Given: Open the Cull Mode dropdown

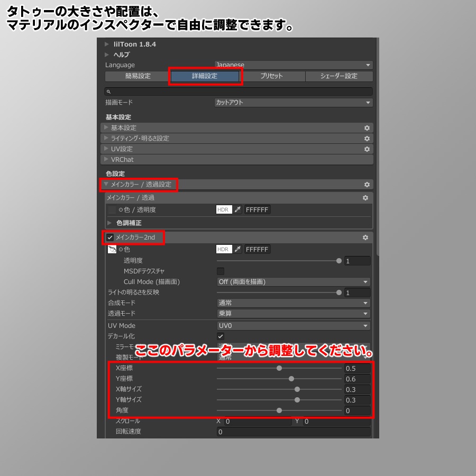Looking at the screenshot, I should tap(292, 281).
